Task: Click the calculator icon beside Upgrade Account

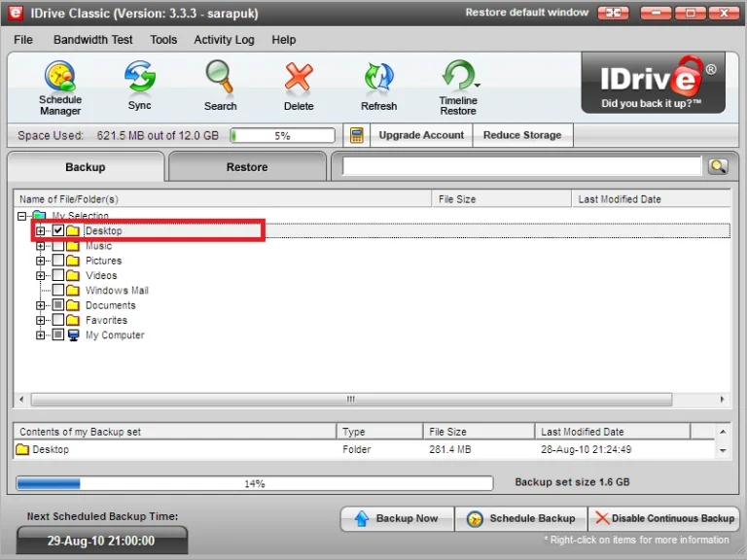Action: coord(357,135)
